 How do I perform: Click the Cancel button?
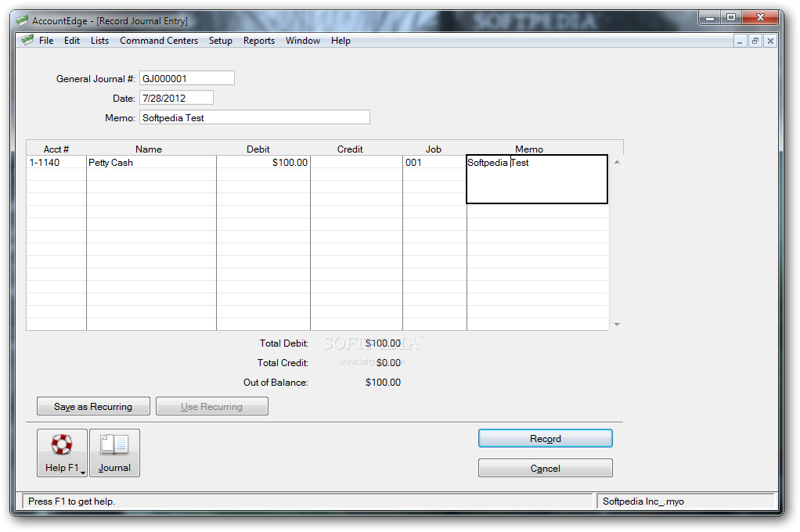pos(545,468)
